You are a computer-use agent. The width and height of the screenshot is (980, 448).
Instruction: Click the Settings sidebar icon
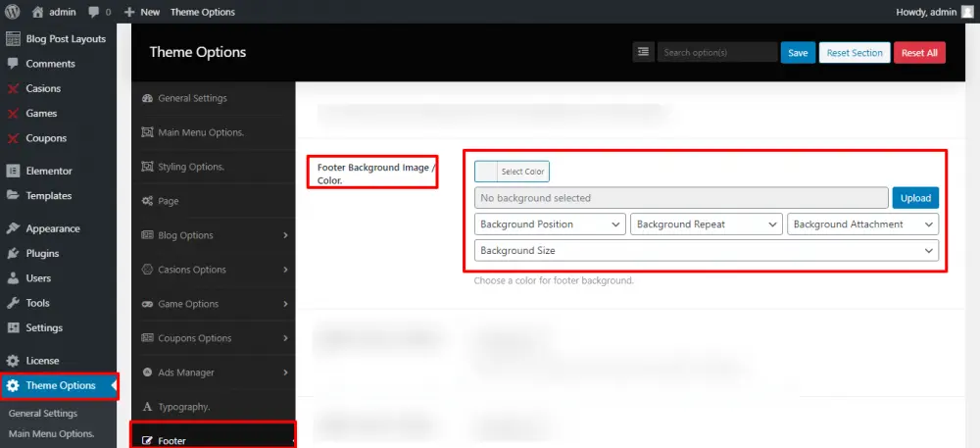pyautogui.click(x=13, y=327)
